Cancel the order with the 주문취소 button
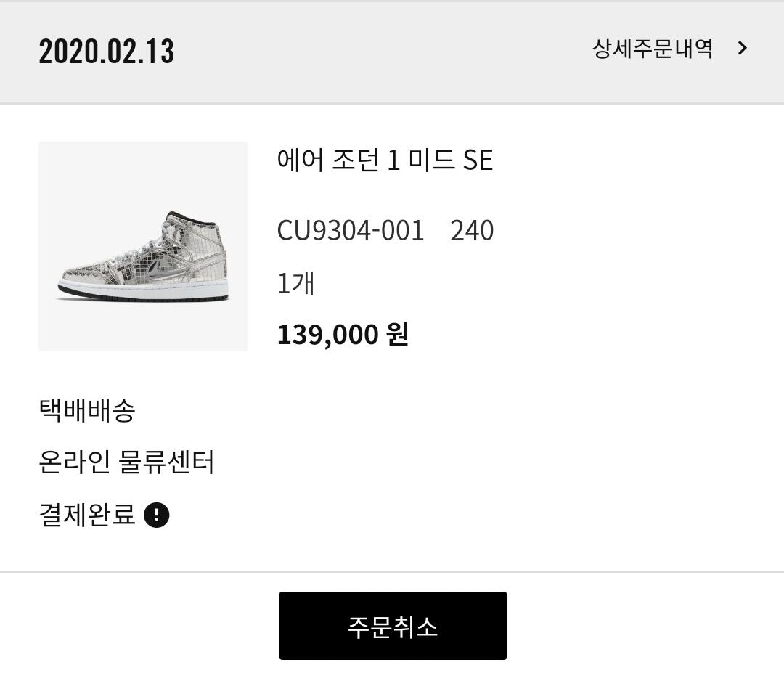Image resolution: width=784 pixels, height=673 pixels. 393,626
